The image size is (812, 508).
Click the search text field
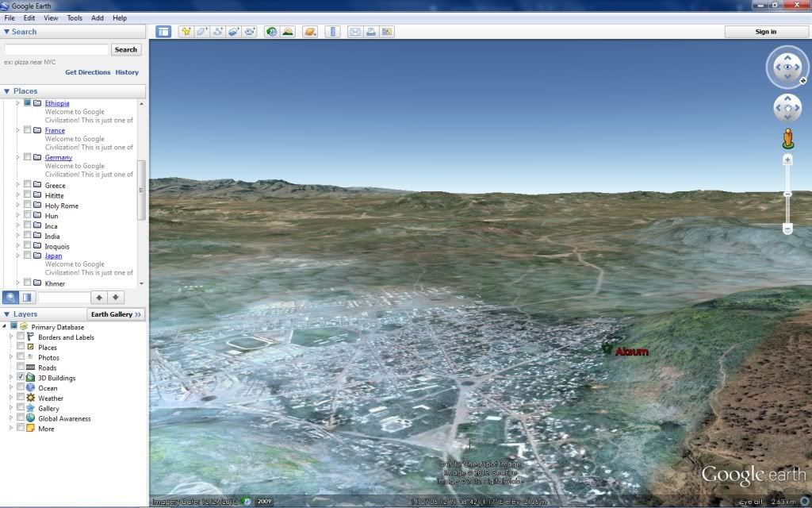click(56, 49)
